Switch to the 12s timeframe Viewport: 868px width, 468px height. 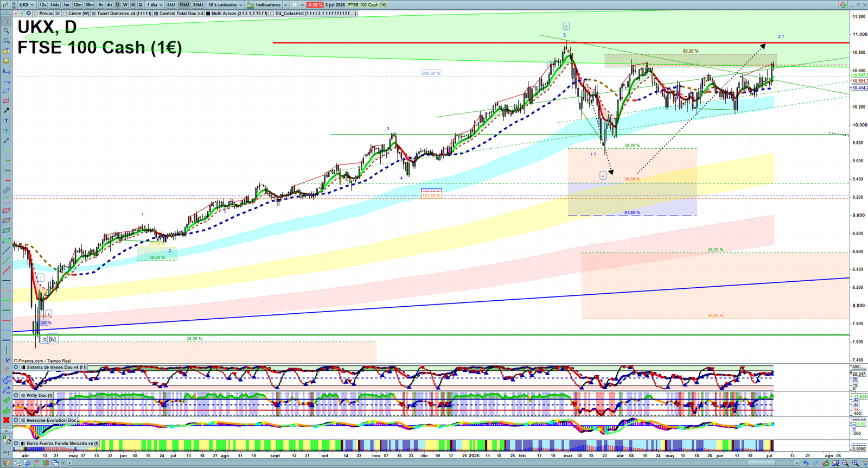pyautogui.click(x=43, y=5)
